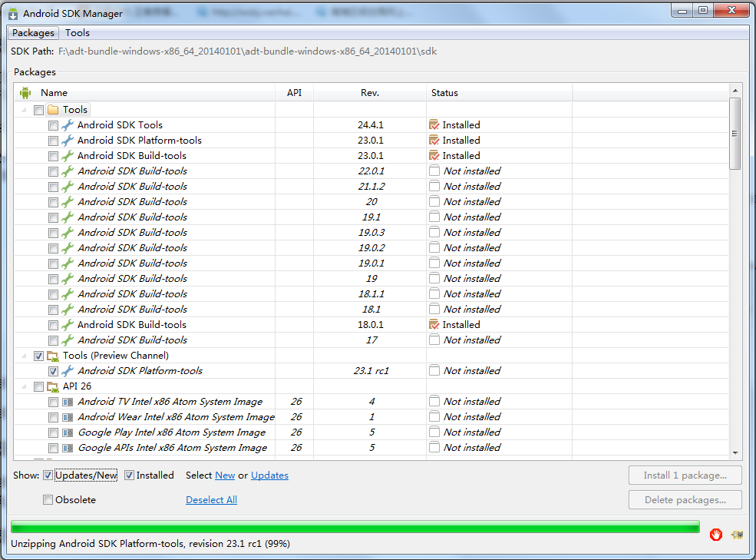The width and height of the screenshot is (756, 560).
Task: Click the Google Play system image icon
Action: (x=68, y=432)
